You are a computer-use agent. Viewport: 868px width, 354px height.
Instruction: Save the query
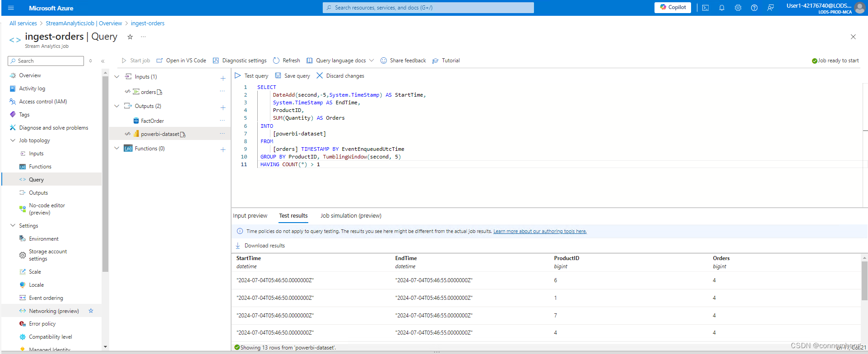pyautogui.click(x=292, y=76)
